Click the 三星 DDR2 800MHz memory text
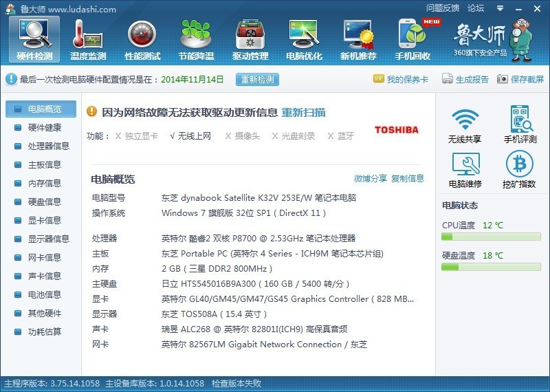The image size is (550, 392). (217, 269)
